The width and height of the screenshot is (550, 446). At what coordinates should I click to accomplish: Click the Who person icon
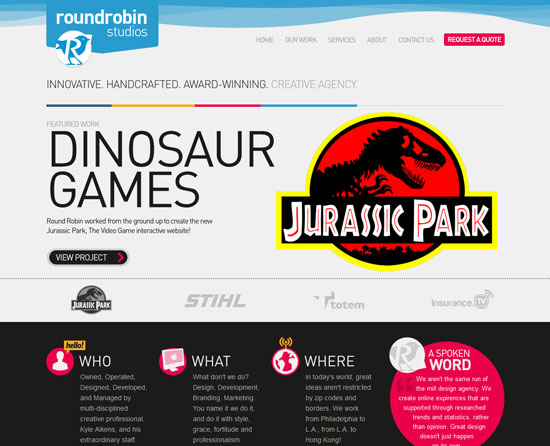60,361
